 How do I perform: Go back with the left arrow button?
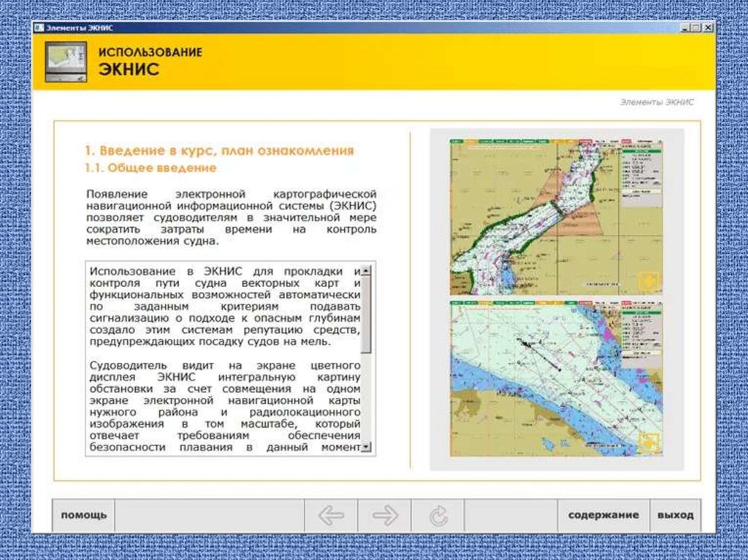click(331, 515)
